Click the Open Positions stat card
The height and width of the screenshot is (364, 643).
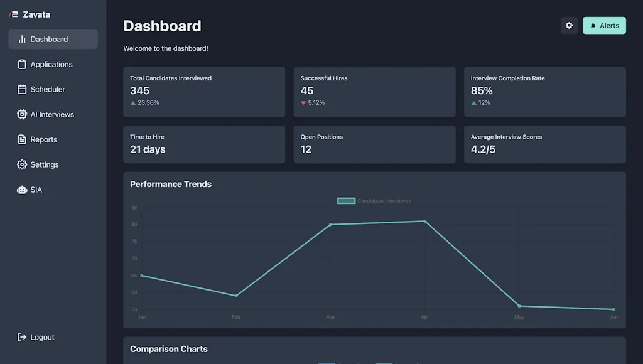pos(374,144)
